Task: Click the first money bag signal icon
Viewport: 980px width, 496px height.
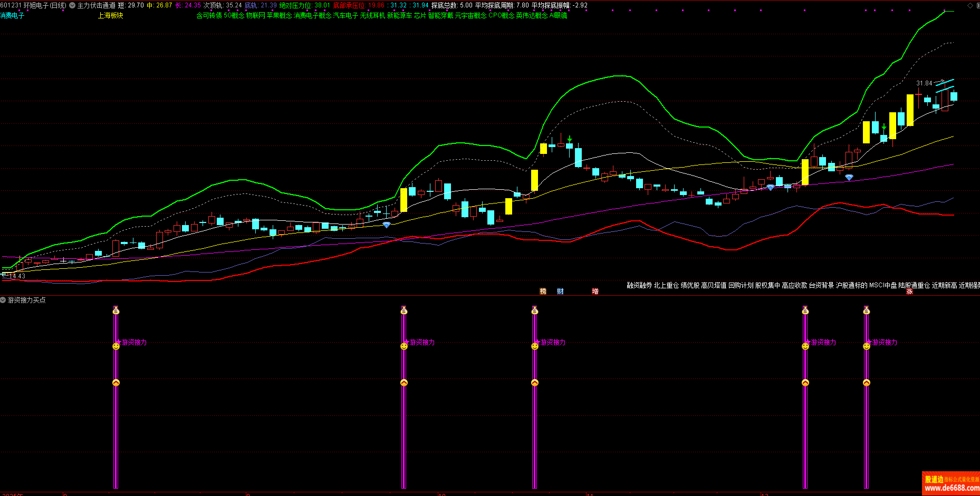Action: click(x=116, y=311)
